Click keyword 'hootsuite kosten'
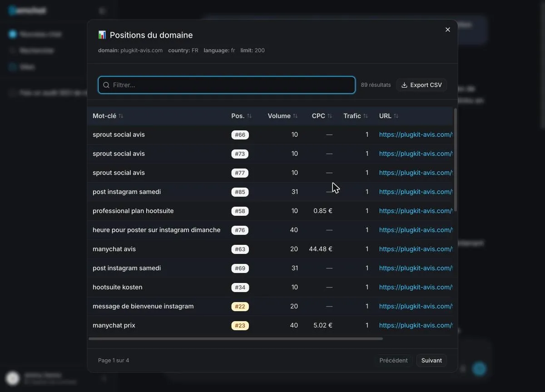This screenshot has height=392, width=545. (117, 287)
